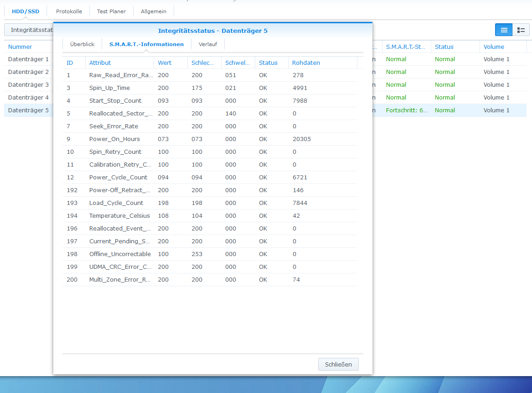Image resolution: width=532 pixels, height=393 pixels.
Task: Switch to Überblick tab in dialog
Action: click(x=82, y=44)
